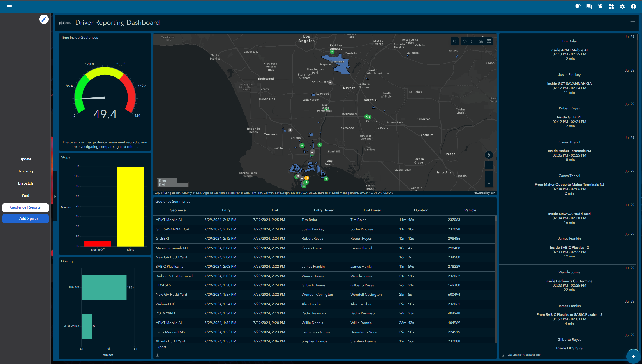Click the find my location icon
The image size is (642, 364).
(489, 165)
